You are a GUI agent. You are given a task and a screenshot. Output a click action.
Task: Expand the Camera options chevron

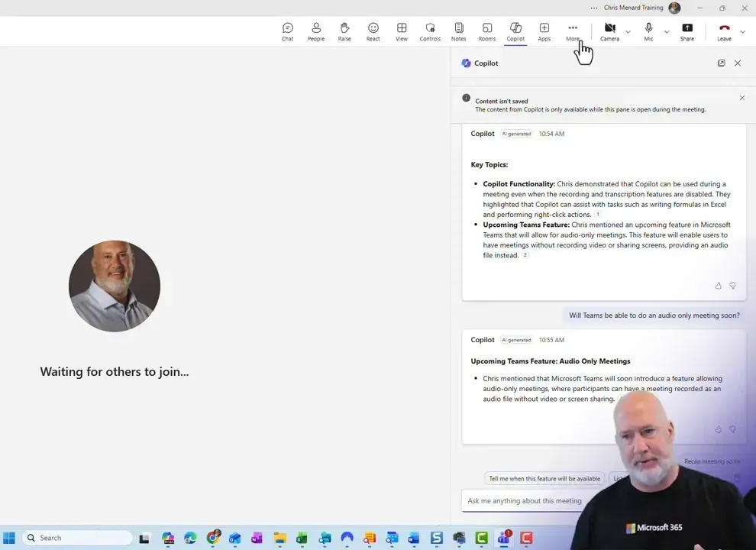click(628, 32)
